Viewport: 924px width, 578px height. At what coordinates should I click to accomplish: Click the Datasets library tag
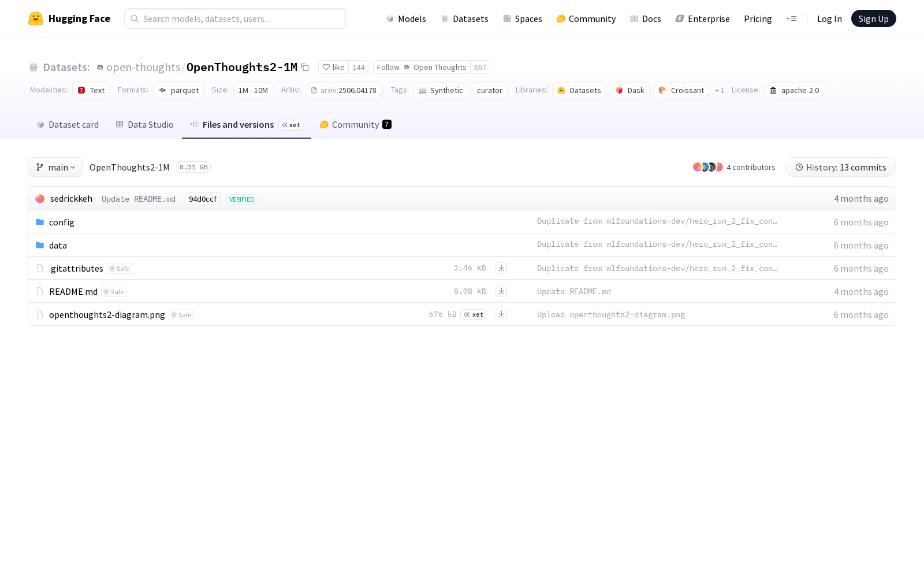point(579,90)
